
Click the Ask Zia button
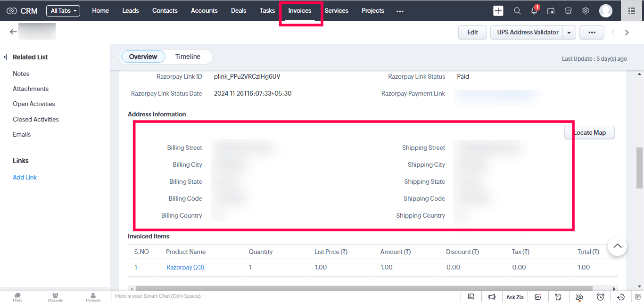click(515, 297)
